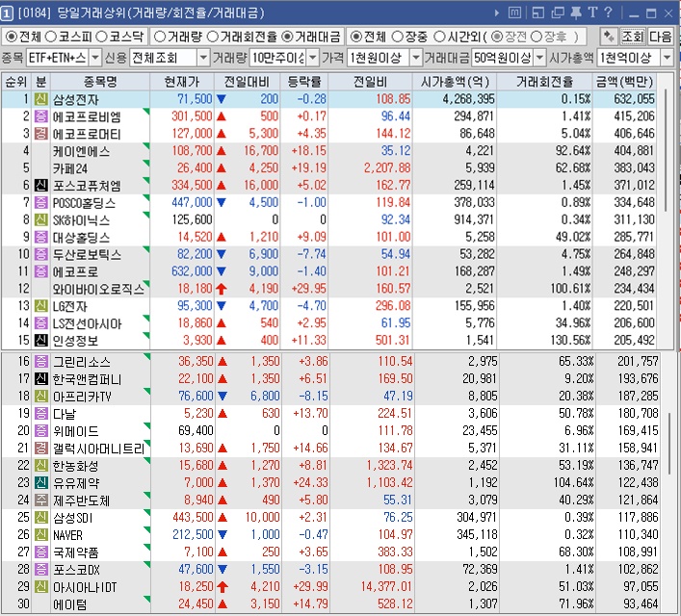
Task: Open the 가격 1천원이상 dropdown
Action: click(x=416, y=58)
